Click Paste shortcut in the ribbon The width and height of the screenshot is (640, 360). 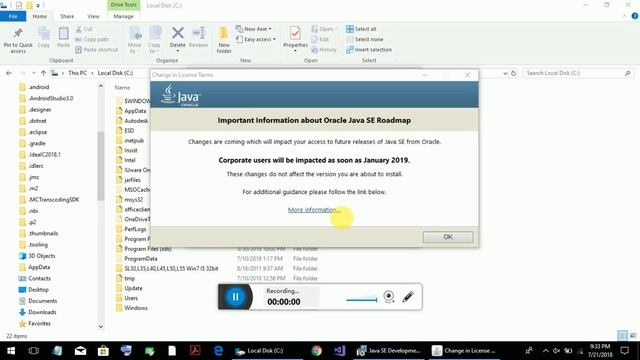(x=97, y=50)
